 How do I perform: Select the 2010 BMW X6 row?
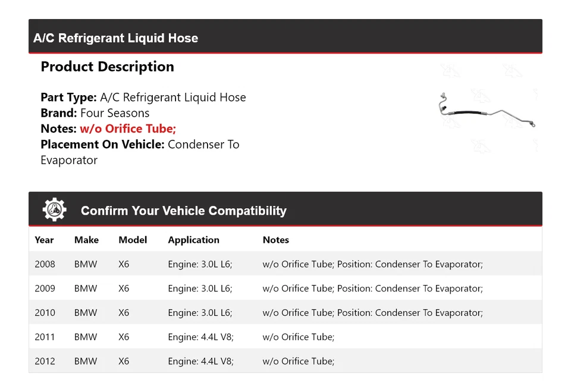coord(285,313)
